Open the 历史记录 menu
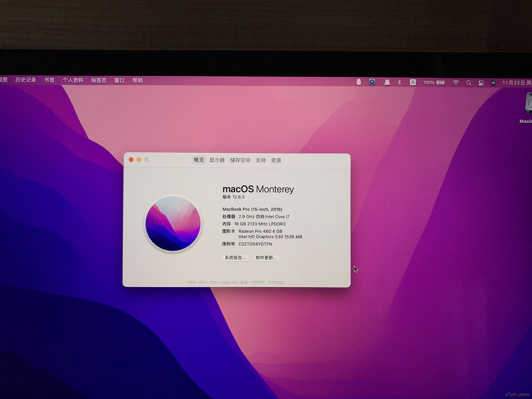 tap(26, 80)
